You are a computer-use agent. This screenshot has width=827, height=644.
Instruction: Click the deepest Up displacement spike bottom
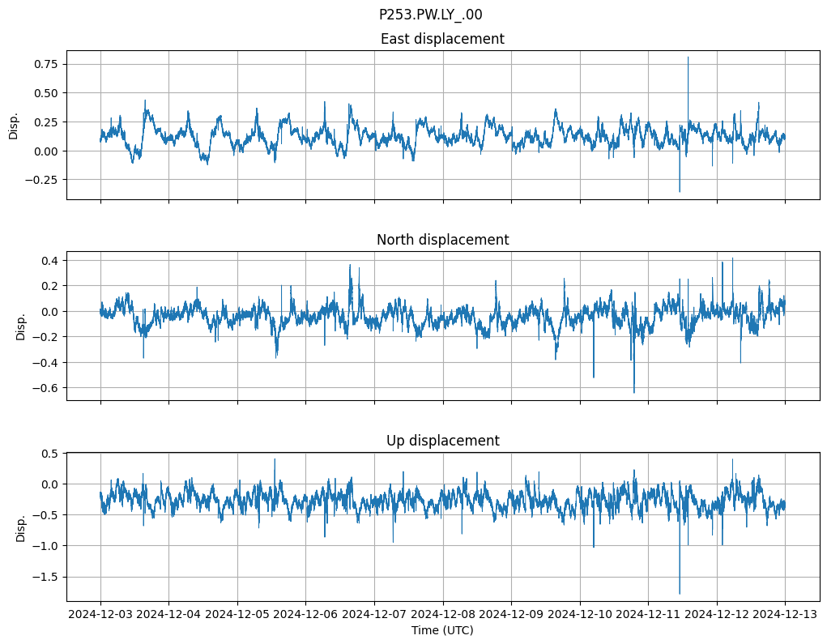(679, 593)
